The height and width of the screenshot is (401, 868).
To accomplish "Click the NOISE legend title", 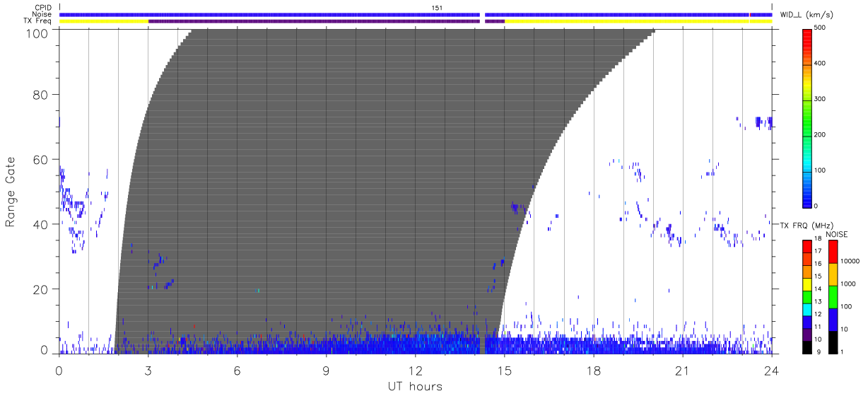I will 838,234.
